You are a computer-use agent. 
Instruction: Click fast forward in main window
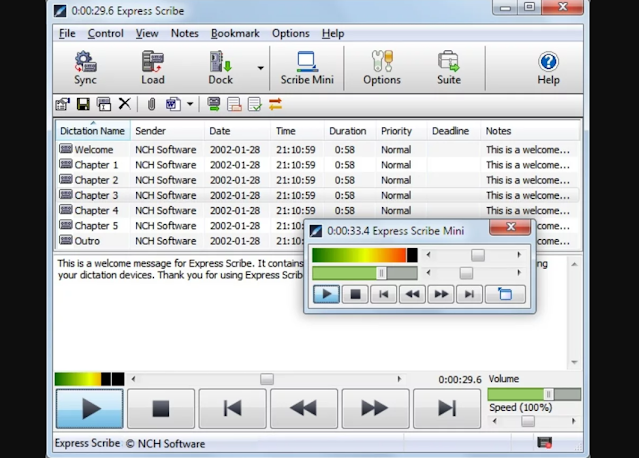[x=375, y=408]
